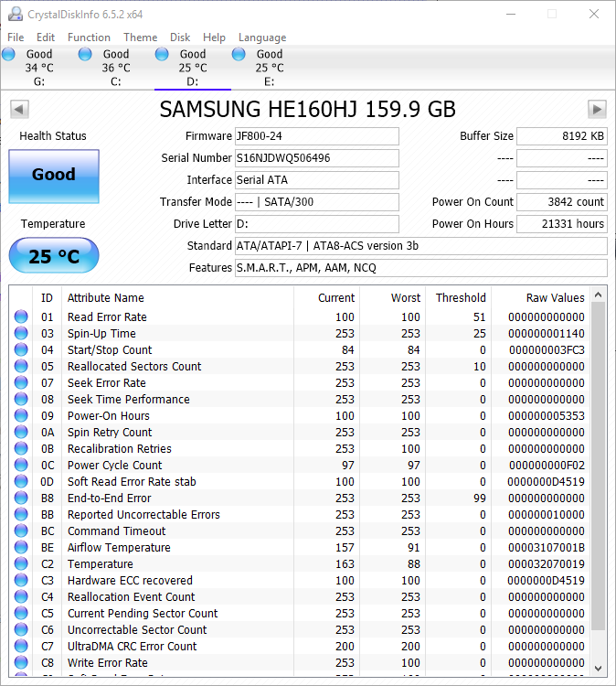Click the Transfer Mode field SATA/300
The height and width of the screenshot is (686, 616).
[x=317, y=202]
